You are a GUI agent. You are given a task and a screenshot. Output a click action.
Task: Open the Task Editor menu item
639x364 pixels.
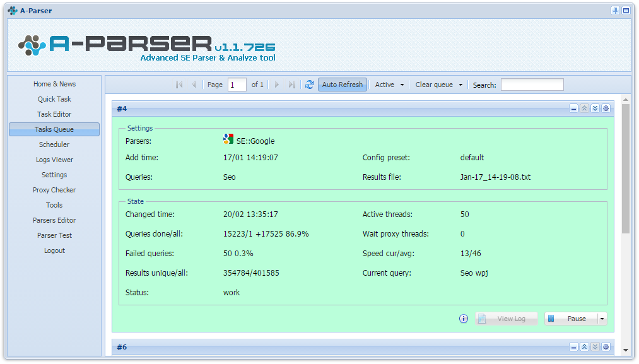click(54, 114)
